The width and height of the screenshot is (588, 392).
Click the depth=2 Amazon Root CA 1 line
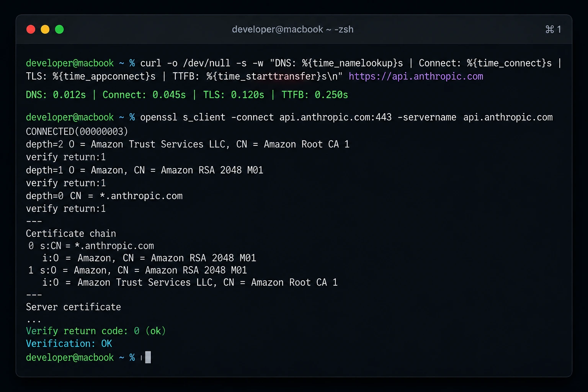tap(188, 144)
